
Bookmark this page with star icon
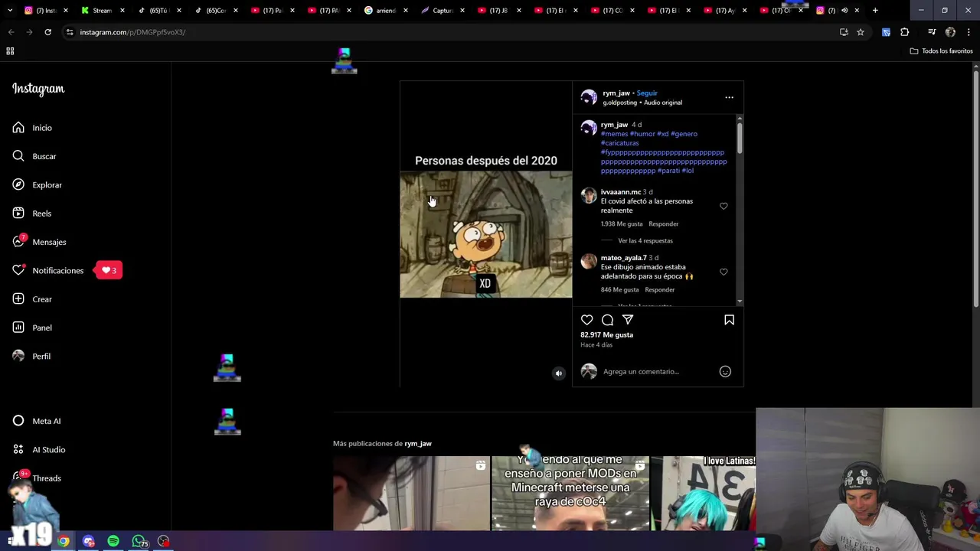[x=861, y=32]
